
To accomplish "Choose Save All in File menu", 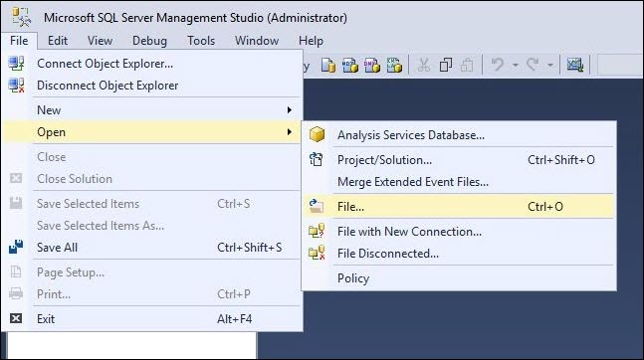I will (x=152, y=247).
